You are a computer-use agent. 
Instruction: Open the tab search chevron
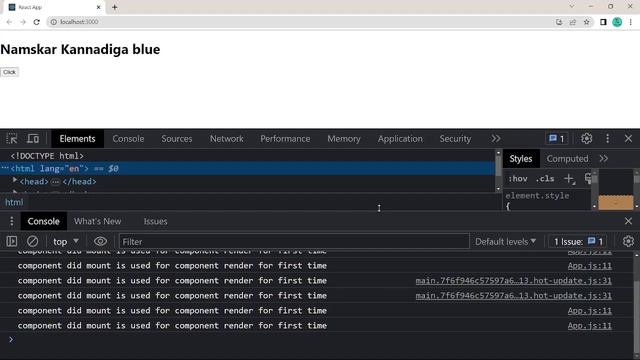tap(571, 7)
